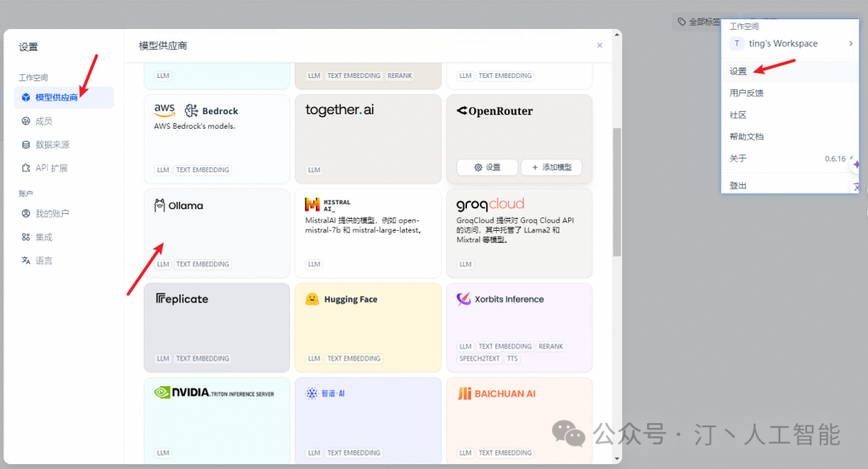Open 模型供应商 in the settings sidebar

[64, 97]
